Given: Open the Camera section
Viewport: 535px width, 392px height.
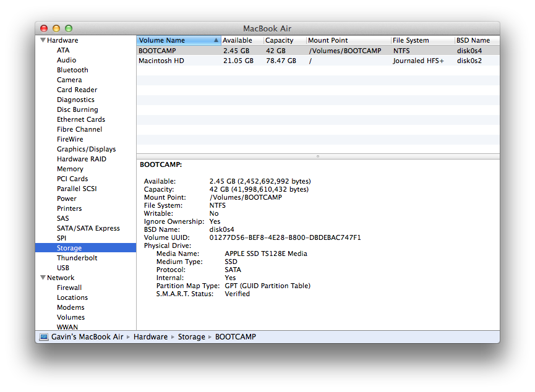Looking at the screenshot, I should tap(69, 80).
